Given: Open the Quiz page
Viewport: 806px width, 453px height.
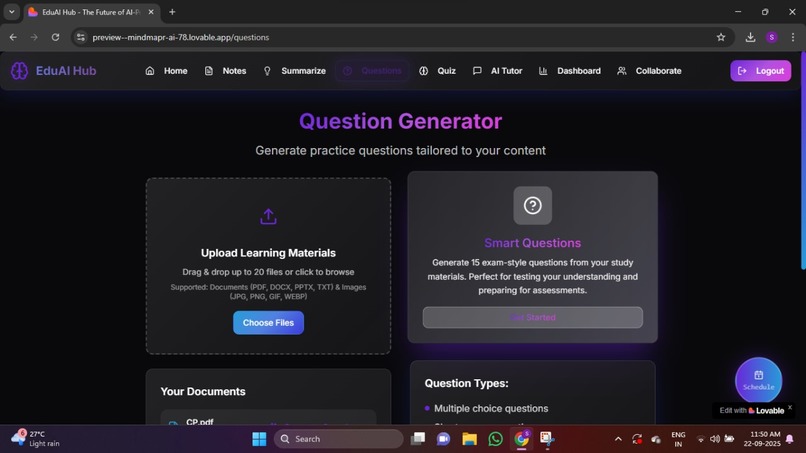Looking at the screenshot, I should [x=437, y=71].
